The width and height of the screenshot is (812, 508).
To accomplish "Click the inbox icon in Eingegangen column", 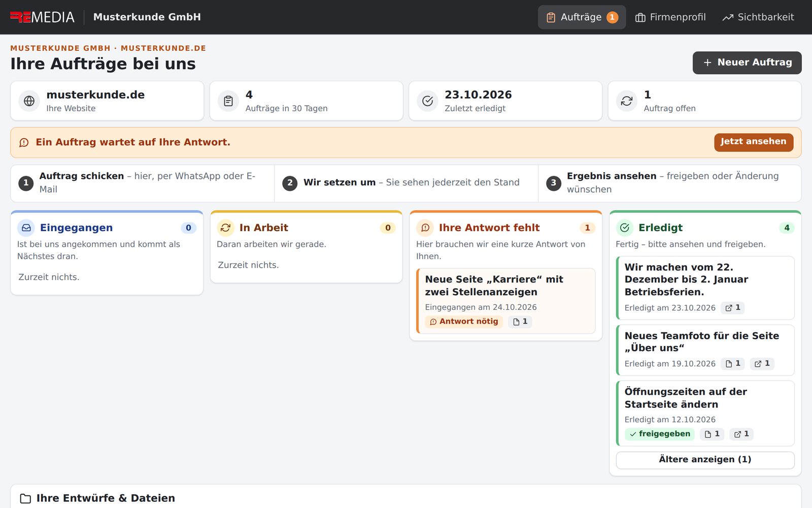I will pos(26,228).
